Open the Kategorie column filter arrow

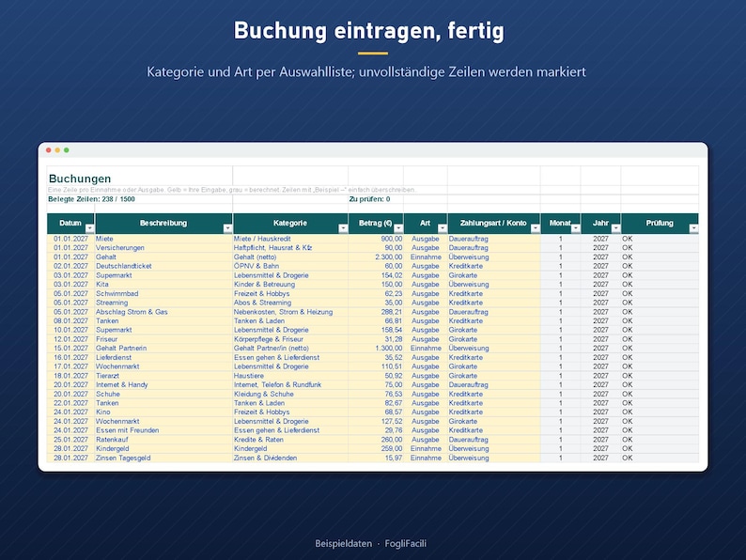pyautogui.click(x=343, y=229)
